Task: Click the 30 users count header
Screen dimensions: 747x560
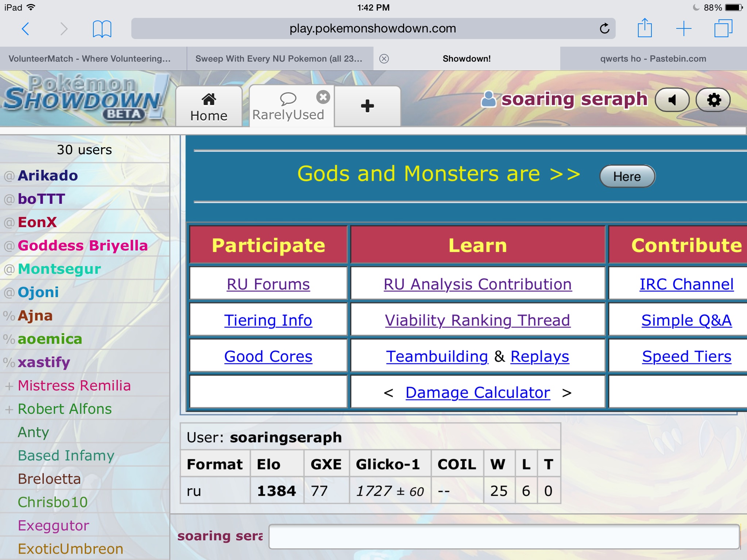Action: (84, 149)
